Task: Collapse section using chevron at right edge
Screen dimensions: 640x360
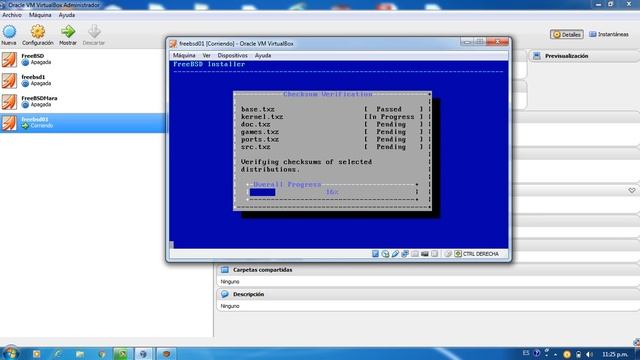Action: 631,191
